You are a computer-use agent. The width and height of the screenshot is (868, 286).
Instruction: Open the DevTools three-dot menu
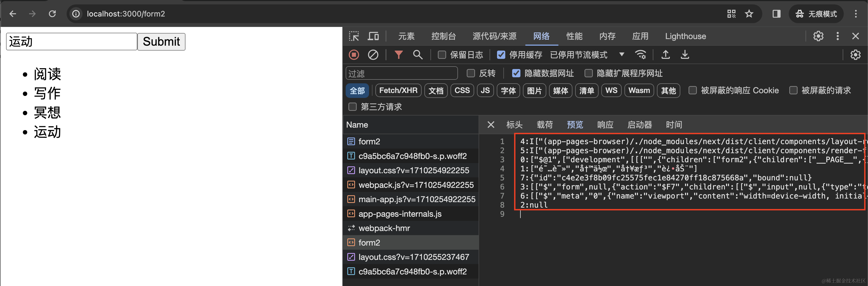click(x=837, y=36)
